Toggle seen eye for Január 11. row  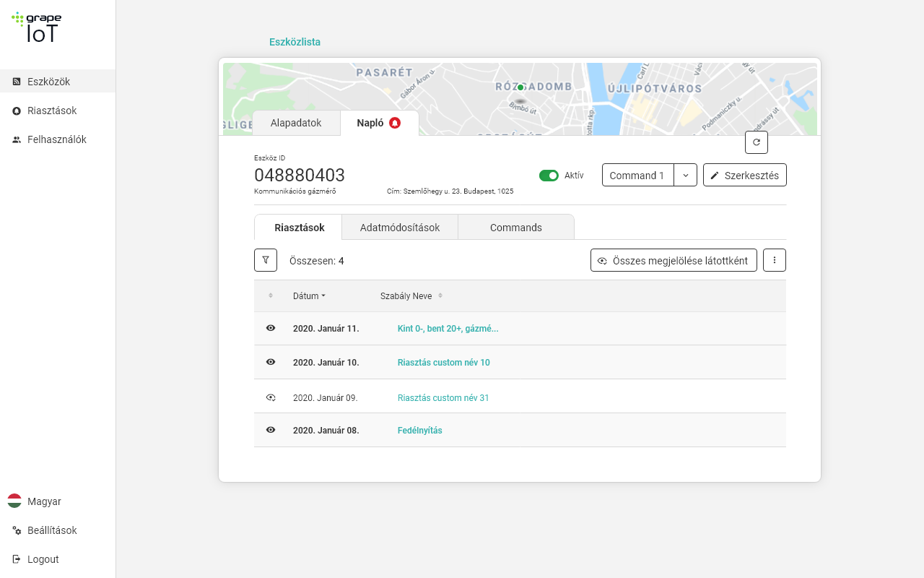tap(271, 328)
